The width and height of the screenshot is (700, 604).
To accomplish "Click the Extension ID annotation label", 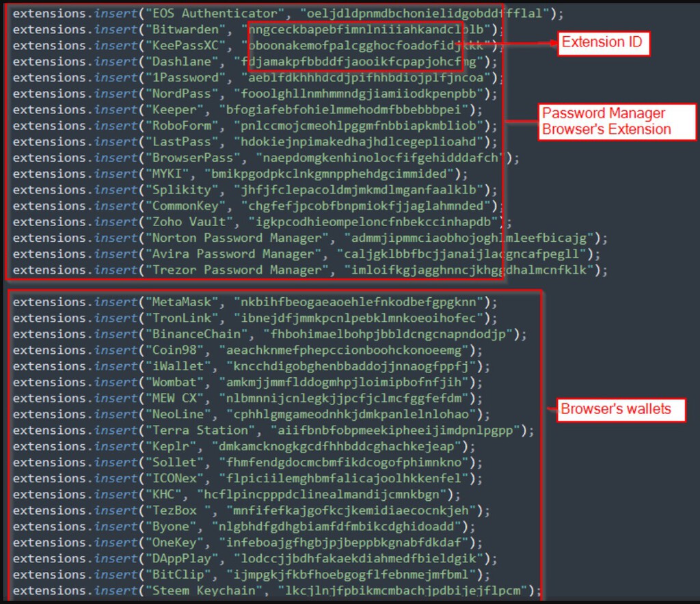I will (602, 42).
